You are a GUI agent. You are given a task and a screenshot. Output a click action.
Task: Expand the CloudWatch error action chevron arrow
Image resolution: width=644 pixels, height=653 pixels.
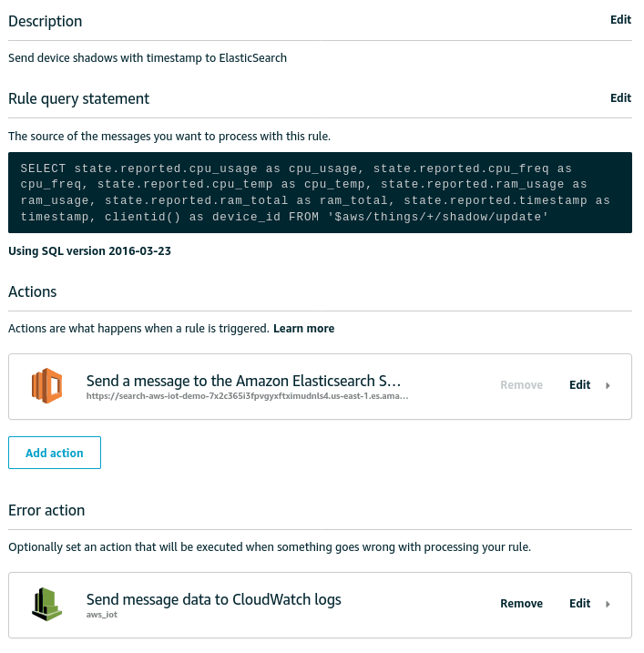pyautogui.click(x=608, y=604)
